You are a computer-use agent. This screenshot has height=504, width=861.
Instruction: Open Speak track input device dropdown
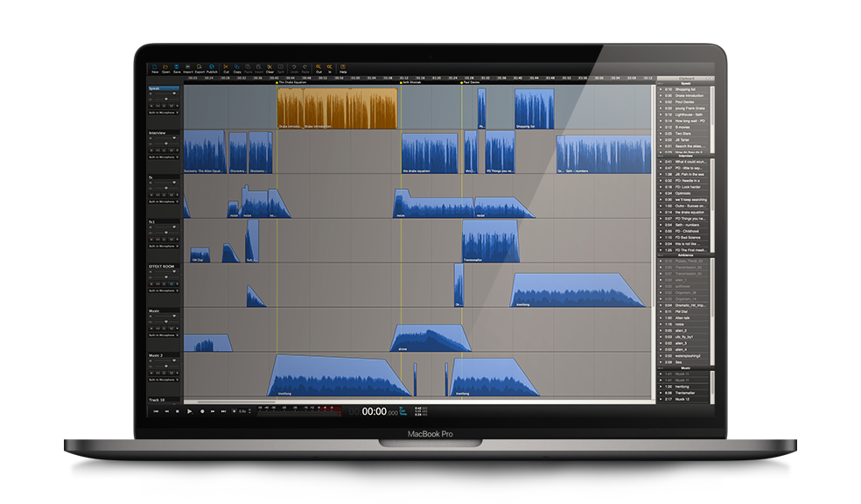164,113
